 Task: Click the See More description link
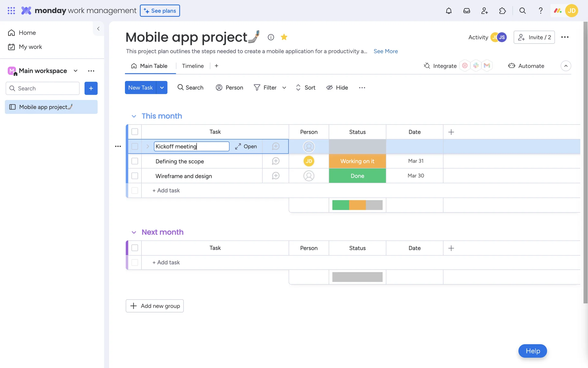click(x=386, y=51)
